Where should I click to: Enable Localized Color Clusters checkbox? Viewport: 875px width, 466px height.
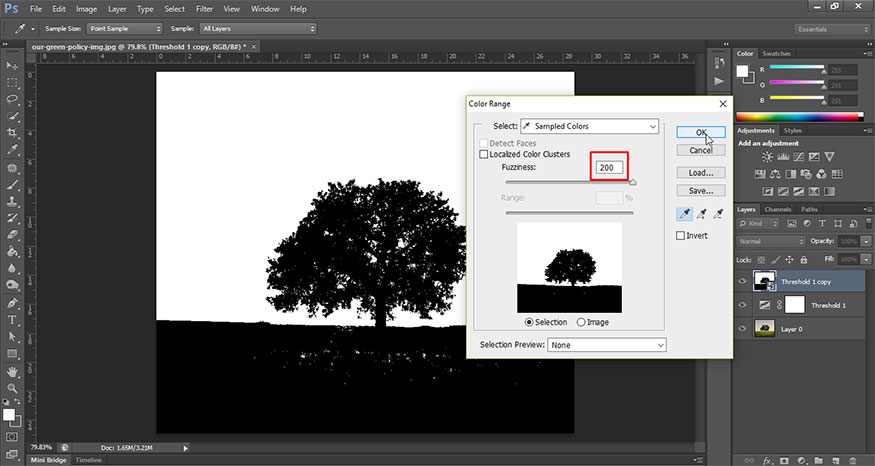click(x=485, y=154)
